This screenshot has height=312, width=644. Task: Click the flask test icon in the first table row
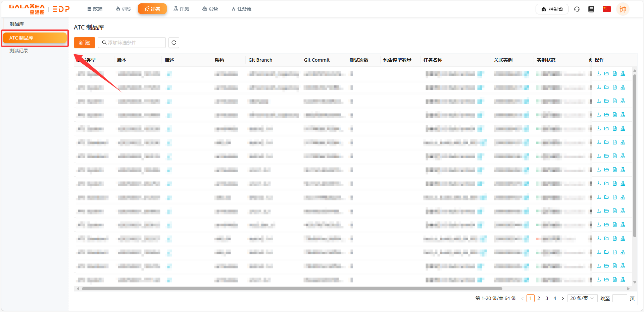(623, 73)
